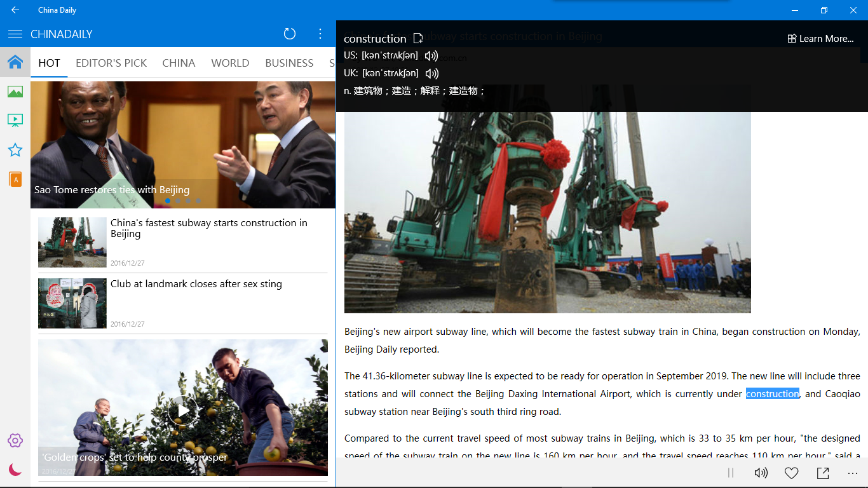Toggle read-aloud speaker in bottom bar
This screenshot has width=868, height=488.
[x=761, y=473]
